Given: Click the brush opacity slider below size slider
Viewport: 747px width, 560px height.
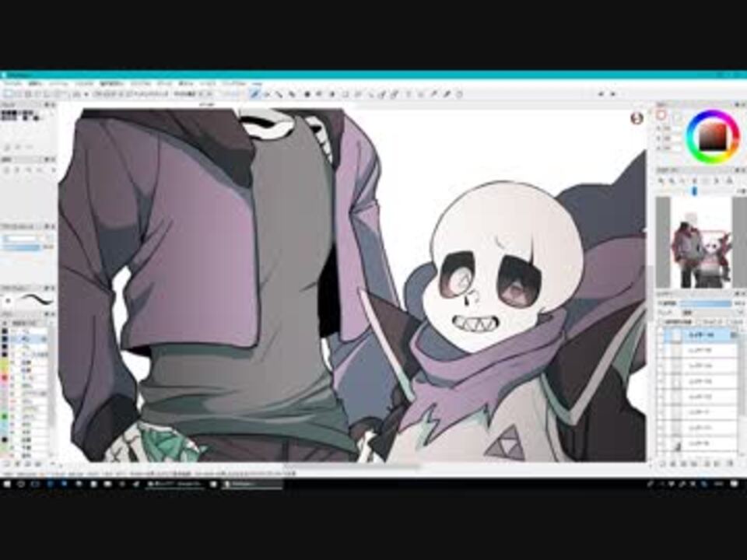Looking at the screenshot, I should point(23,247).
